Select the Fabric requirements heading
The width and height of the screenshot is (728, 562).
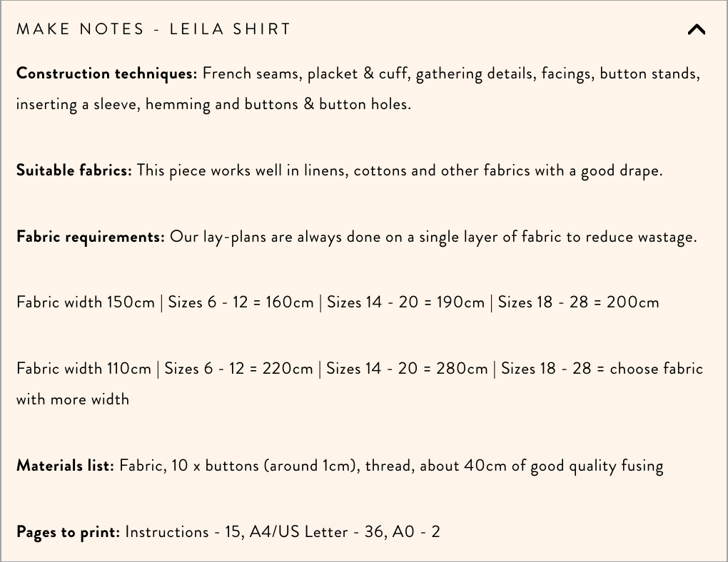pyautogui.click(x=90, y=236)
